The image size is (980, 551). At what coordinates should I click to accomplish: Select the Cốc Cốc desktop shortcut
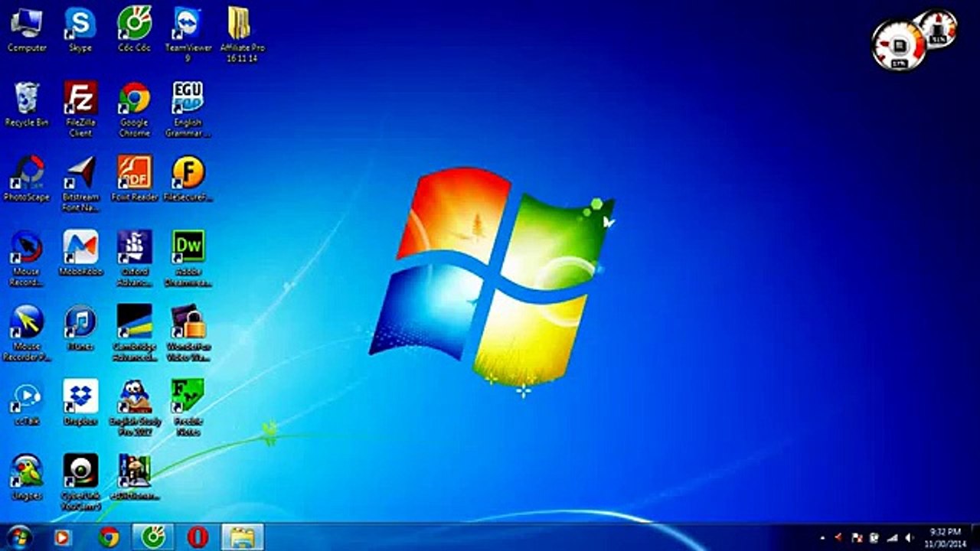click(135, 30)
